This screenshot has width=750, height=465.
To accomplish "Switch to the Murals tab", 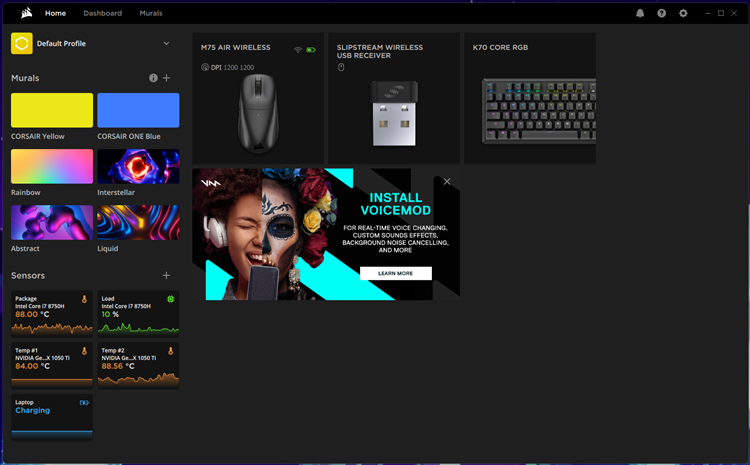I will coord(151,13).
